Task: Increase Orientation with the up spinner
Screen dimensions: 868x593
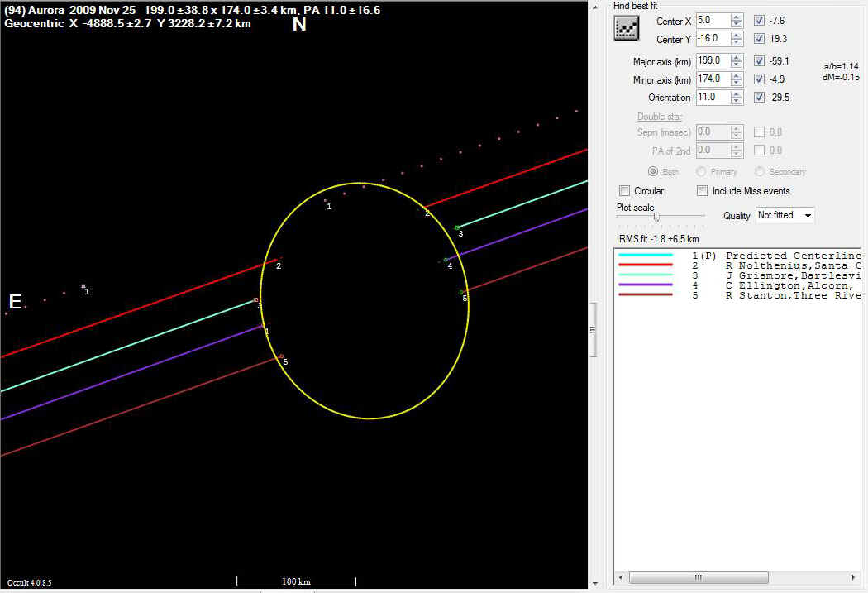Action: click(737, 94)
